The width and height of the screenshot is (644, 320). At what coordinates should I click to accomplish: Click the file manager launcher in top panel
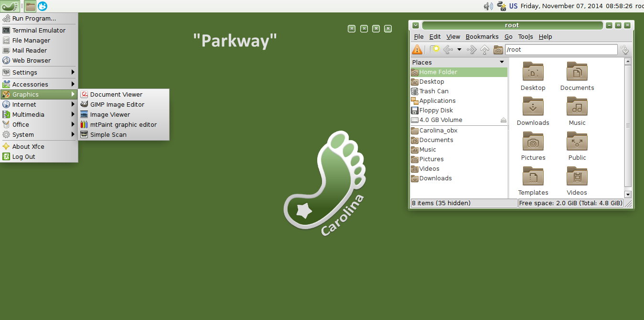coord(31,6)
